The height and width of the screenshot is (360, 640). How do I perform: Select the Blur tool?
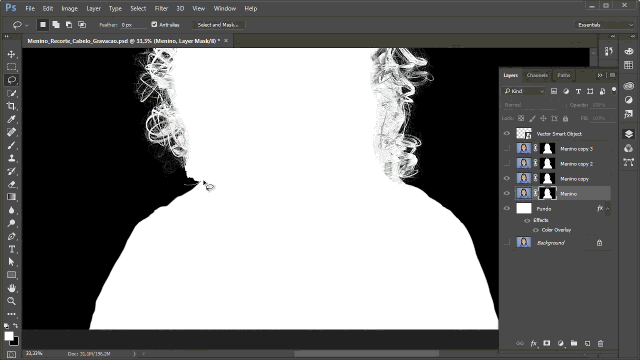(x=11, y=210)
